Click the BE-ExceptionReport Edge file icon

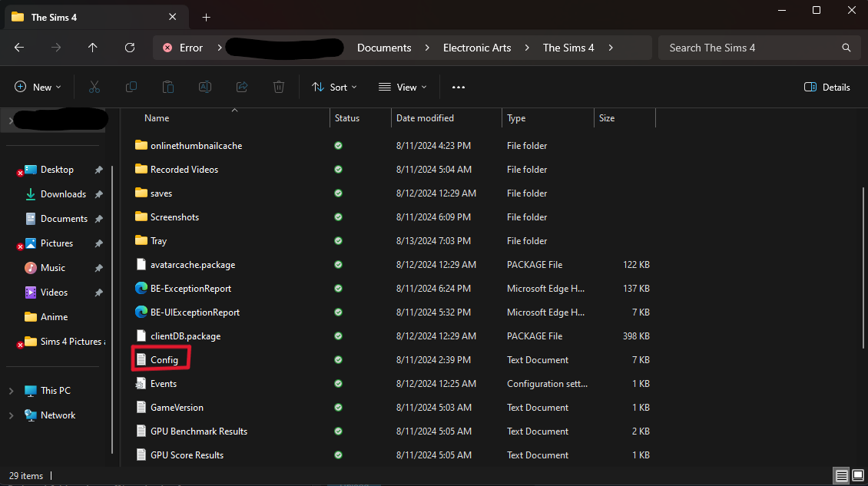coord(141,288)
